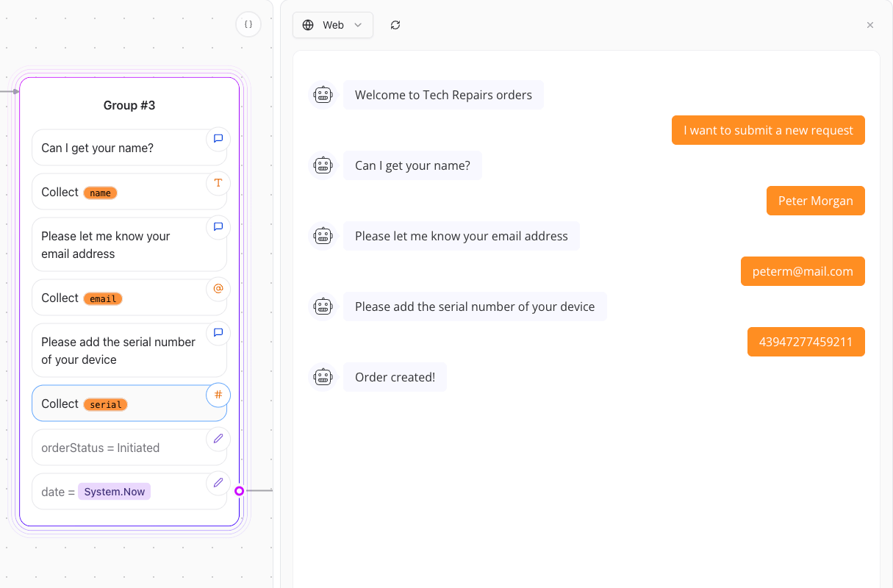893x588 pixels.
Task: Click the email variable tag
Action: tap(103, 299)
